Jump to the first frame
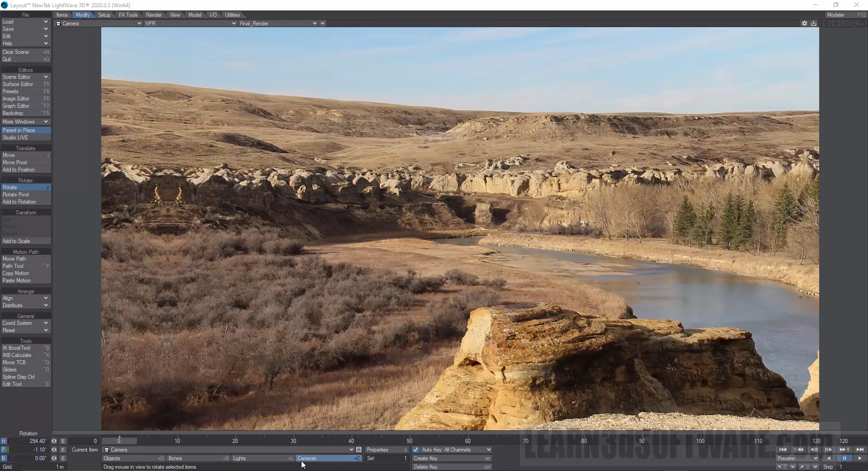Image resolution: width=868 pixels, height=471 pixels. tap(783, 450)
